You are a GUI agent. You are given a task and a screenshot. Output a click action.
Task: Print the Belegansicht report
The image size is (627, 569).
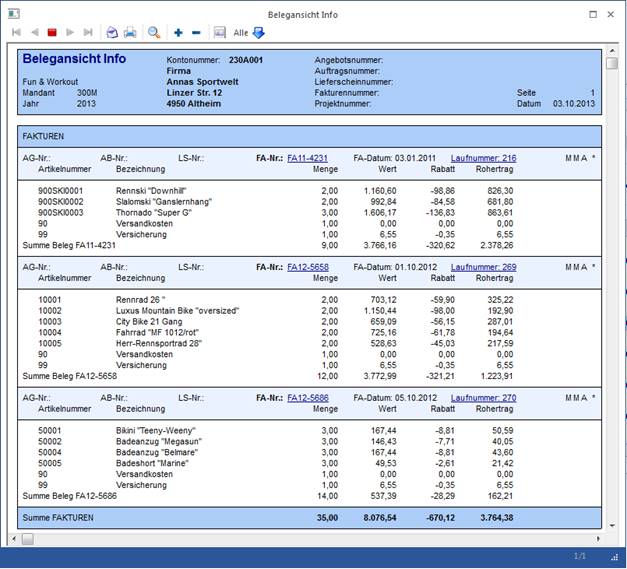pos(130,33)
